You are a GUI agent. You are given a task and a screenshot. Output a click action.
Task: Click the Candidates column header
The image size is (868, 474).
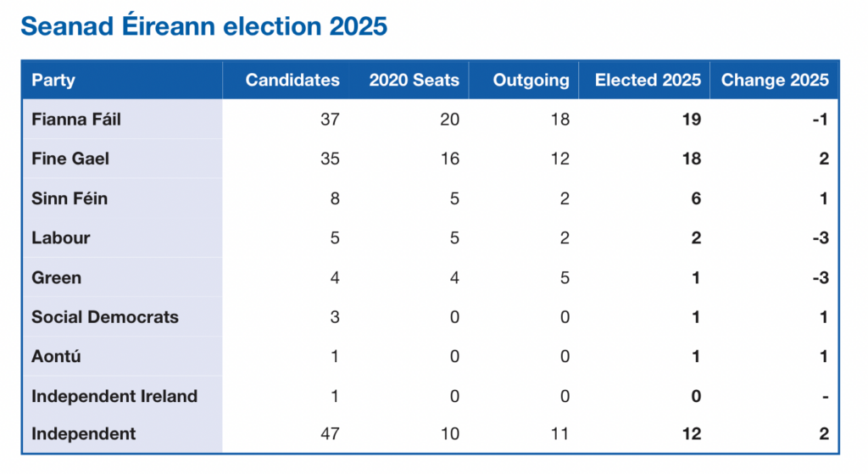tap(292, 81)
